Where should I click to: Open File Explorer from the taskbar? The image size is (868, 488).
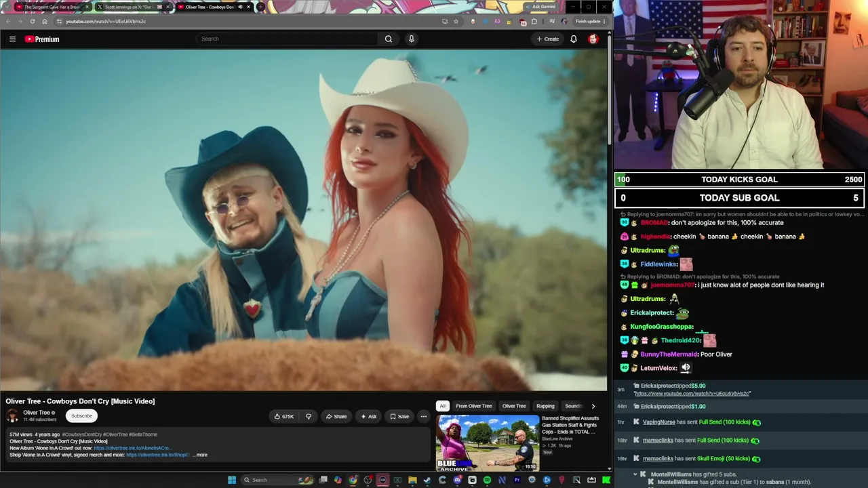(412, 480)
